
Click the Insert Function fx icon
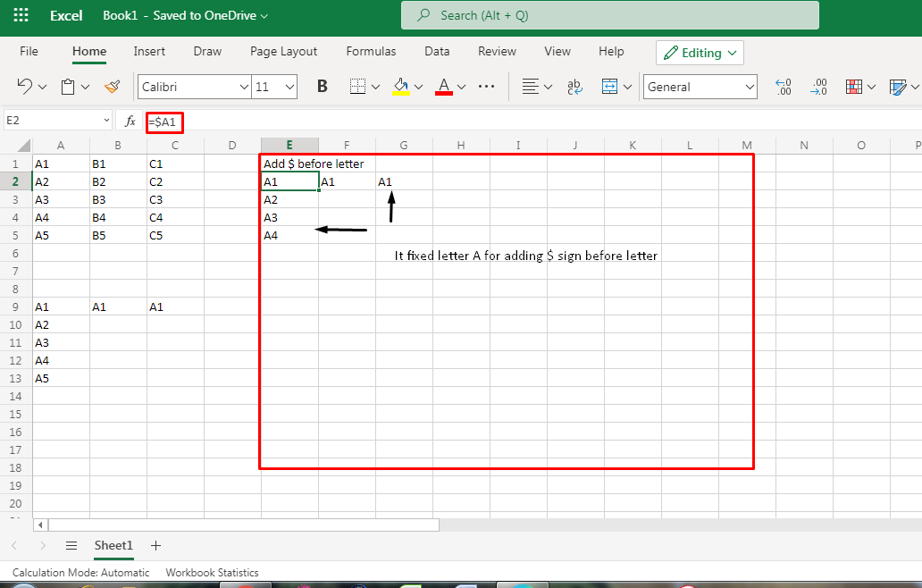click(x=130, y=122)
